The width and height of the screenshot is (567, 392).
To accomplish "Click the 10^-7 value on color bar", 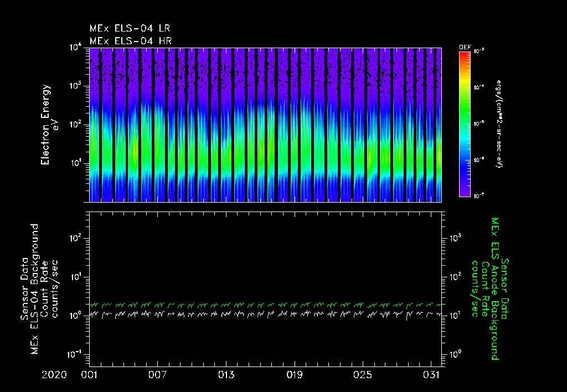I will click(x=479, y=195).
